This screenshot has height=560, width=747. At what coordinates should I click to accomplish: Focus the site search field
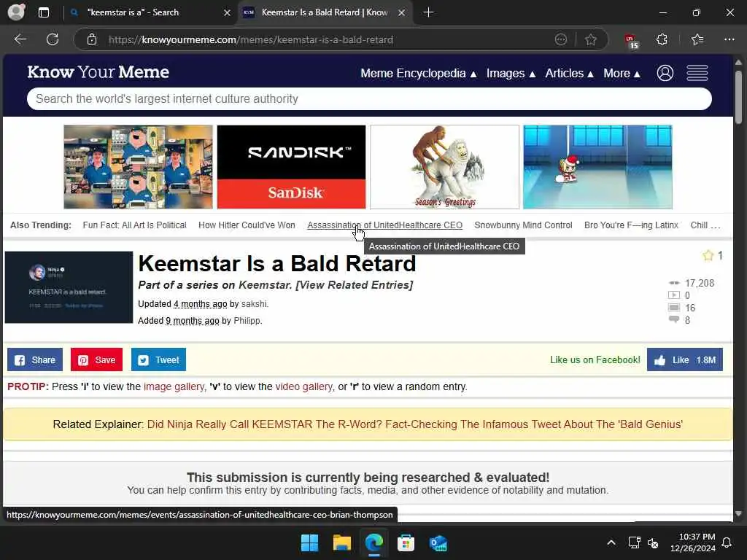point(369,98)
